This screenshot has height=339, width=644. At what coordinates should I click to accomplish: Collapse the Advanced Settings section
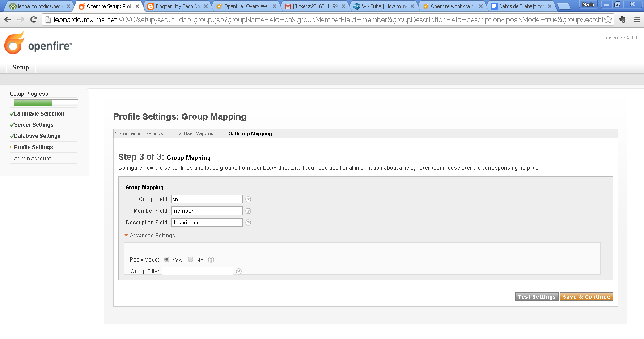click(x=152, y=236)
